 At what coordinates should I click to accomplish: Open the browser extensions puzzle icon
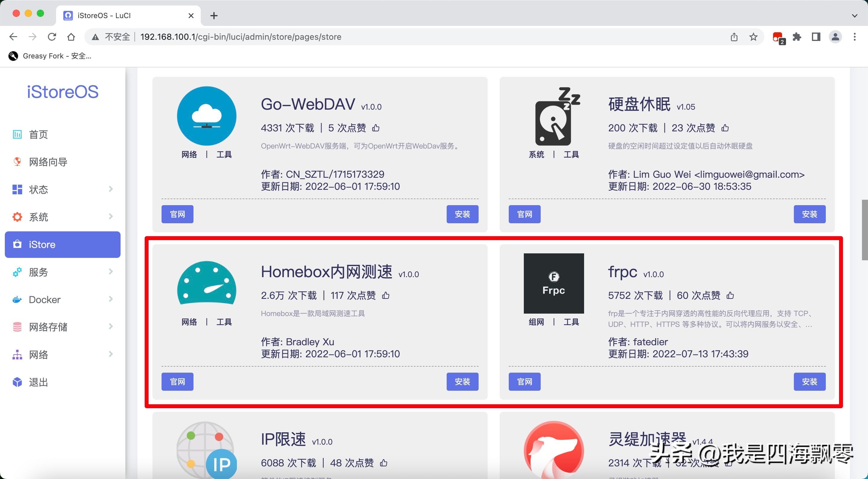(797, 37)
